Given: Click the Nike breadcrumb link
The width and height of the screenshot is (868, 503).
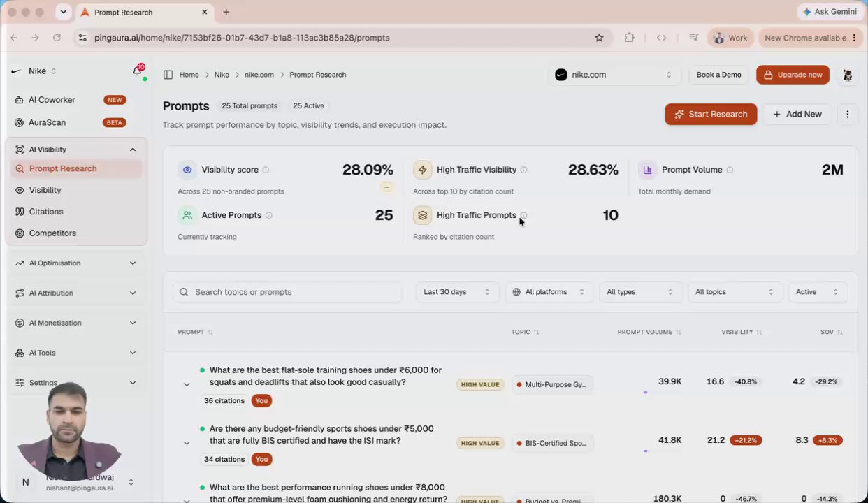Looking at the screenshot, I should (x=222, y=75).
